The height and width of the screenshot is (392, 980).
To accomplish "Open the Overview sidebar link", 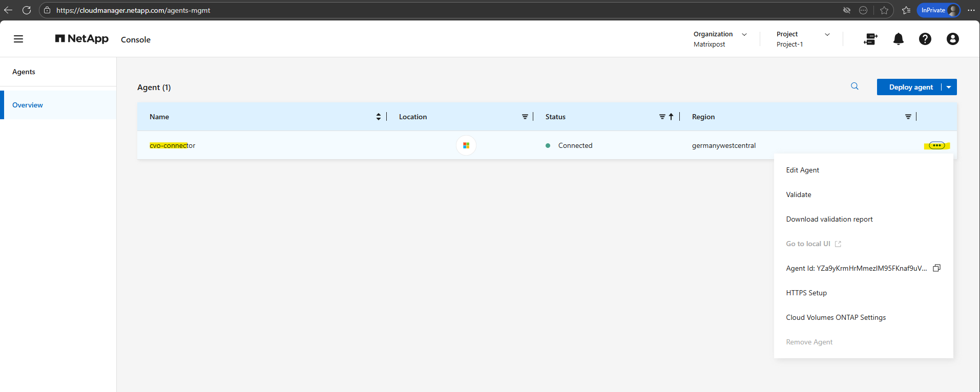I will (x=28, y=105).
